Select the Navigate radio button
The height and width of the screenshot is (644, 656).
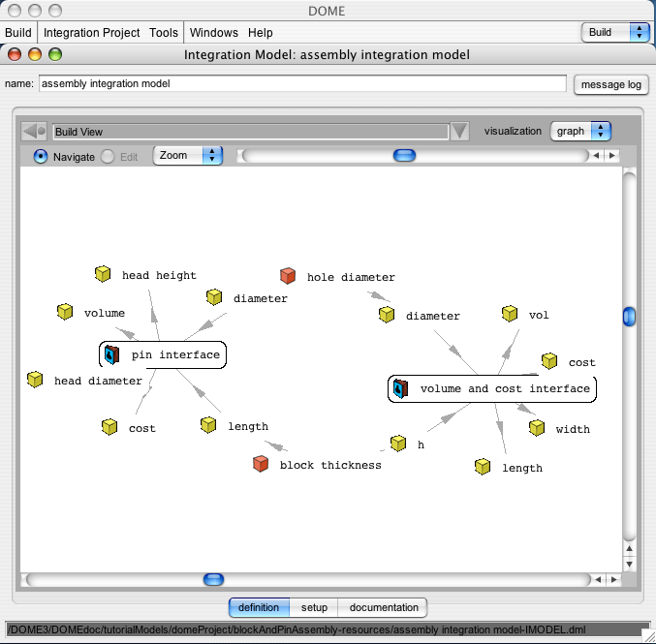(40, 157)
